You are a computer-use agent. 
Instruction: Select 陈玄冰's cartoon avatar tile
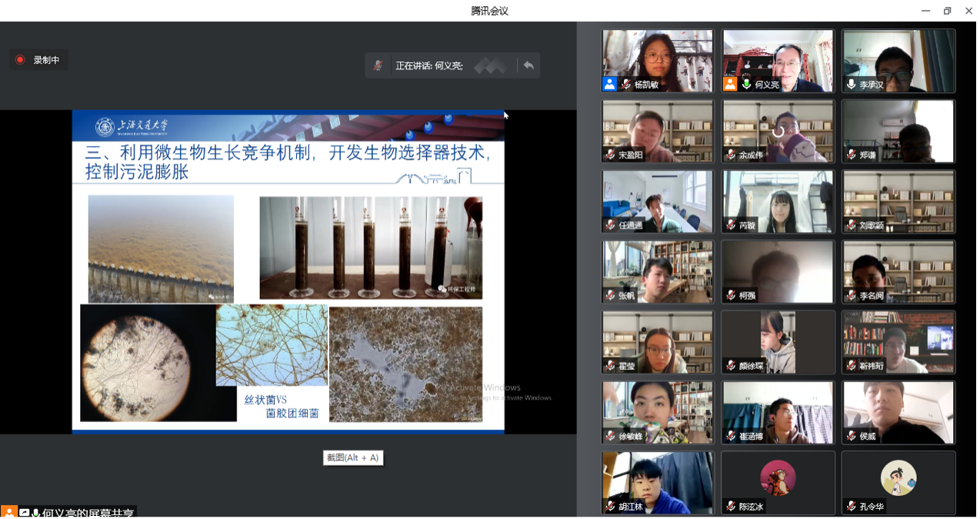[778, 478]
